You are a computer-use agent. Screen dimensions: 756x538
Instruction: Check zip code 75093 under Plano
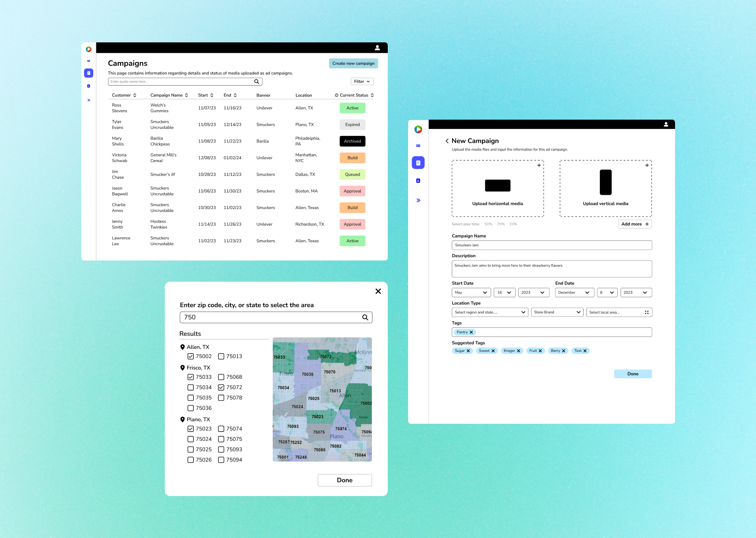click(x=221, y=450)
